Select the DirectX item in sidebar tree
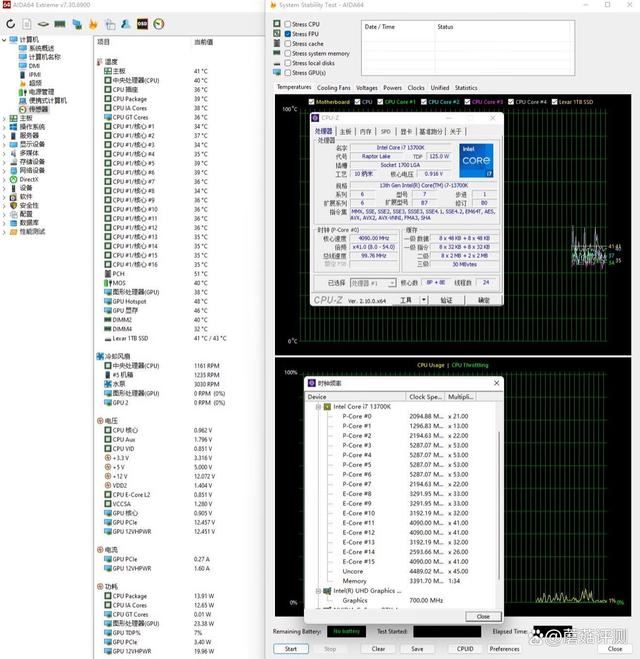Screen dimensions: 640x659 (28, 179)
